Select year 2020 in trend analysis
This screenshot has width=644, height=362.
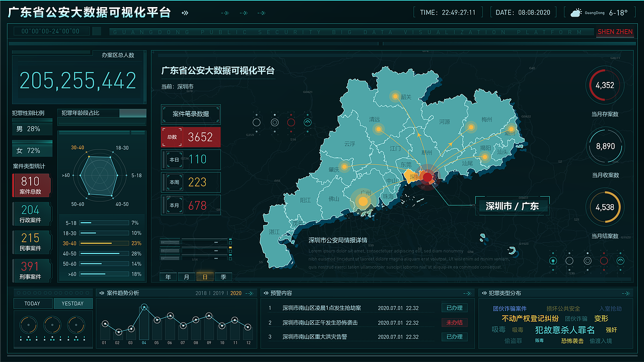coord(236,293)
